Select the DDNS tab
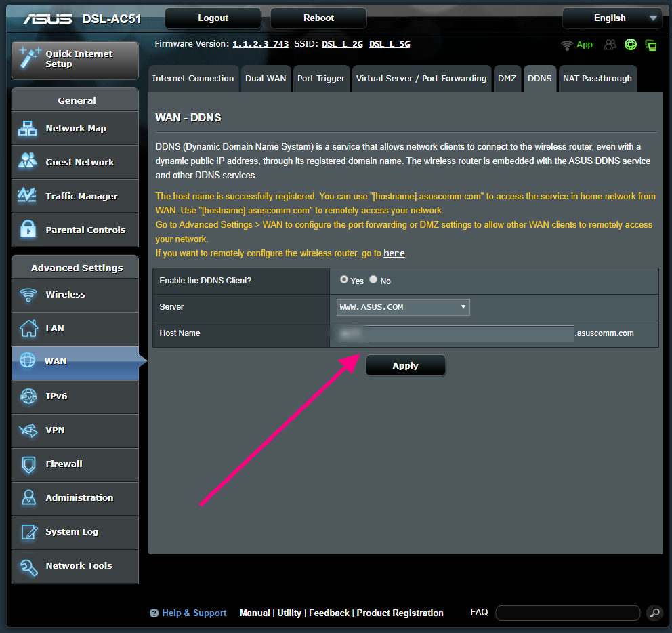The width and height of the screenshot is (672, 633). point(540,79)
